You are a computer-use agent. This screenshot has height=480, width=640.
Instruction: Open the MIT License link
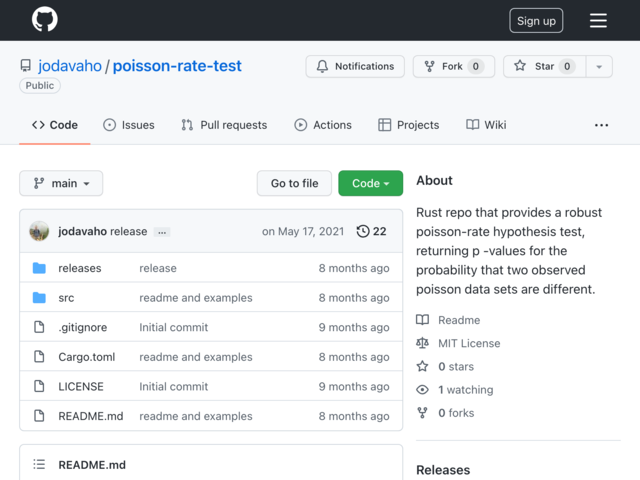tap(469, 343)
